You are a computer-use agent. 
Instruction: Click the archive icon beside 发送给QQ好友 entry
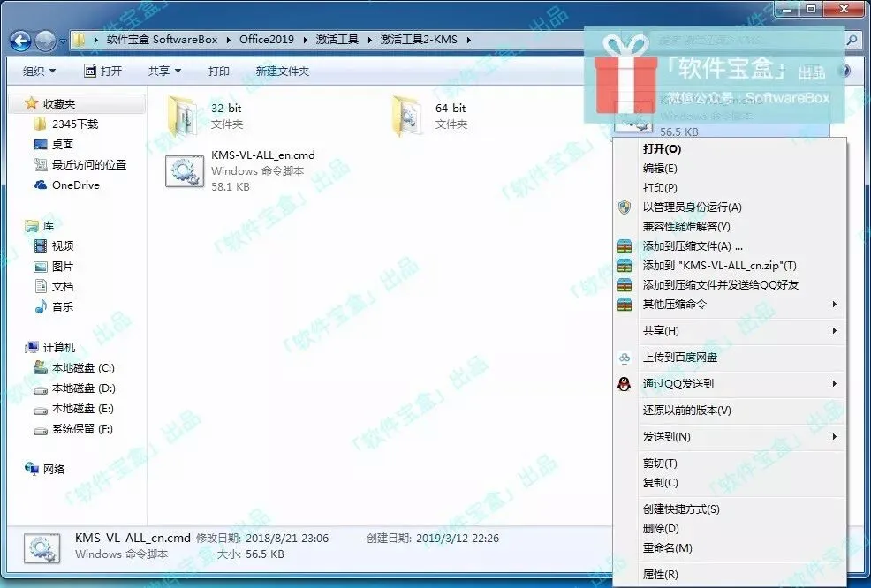pyautogui.click(x=625, y=285)
